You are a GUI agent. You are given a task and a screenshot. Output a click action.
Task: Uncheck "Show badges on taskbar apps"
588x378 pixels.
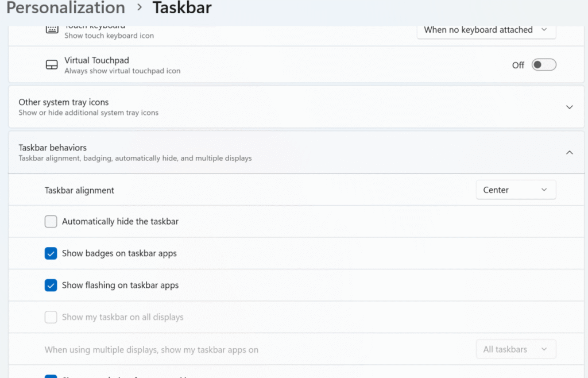[51, 253]
